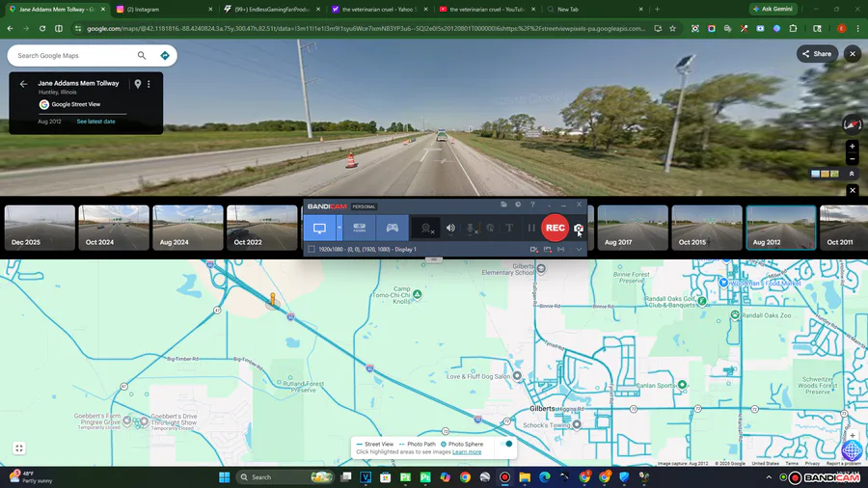Tick the checkbox beside 1920x1080 Display 1
The height and width of the screenshot is (488, 868).
312,250
